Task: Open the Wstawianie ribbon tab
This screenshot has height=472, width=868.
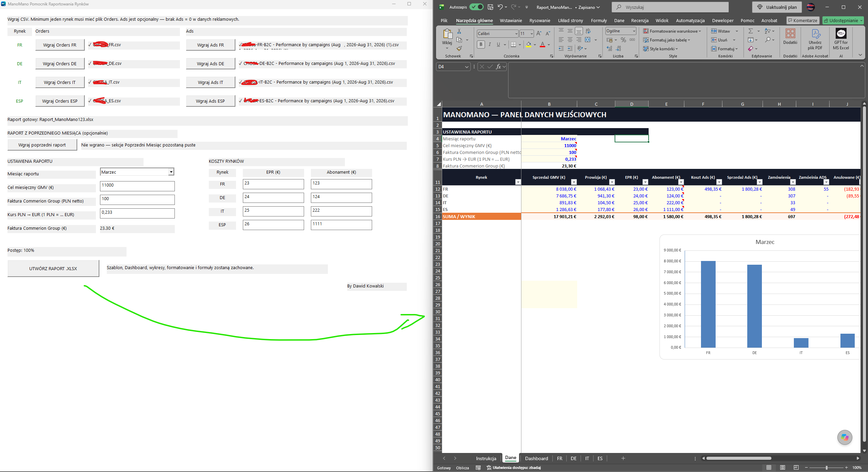Action: tap(511, 20)
